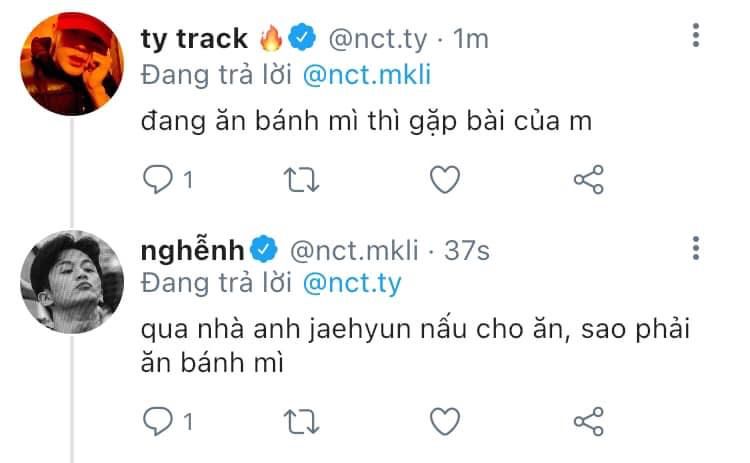Open the 1m timestamp on the first tweet
The image size is (750, 463).
pos(471,39)
